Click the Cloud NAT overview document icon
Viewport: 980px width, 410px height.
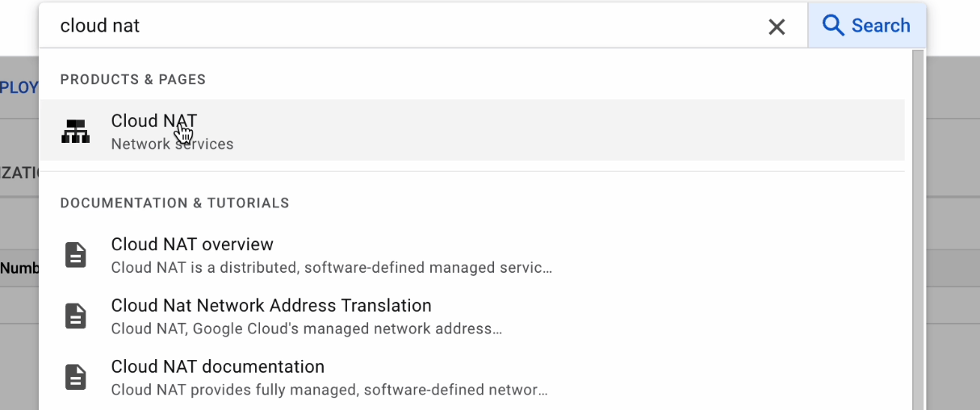tap(76, 255)
